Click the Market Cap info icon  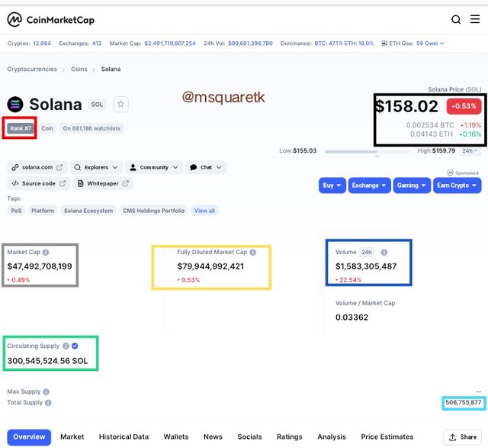pyautogui.click(x=46, y=253)
